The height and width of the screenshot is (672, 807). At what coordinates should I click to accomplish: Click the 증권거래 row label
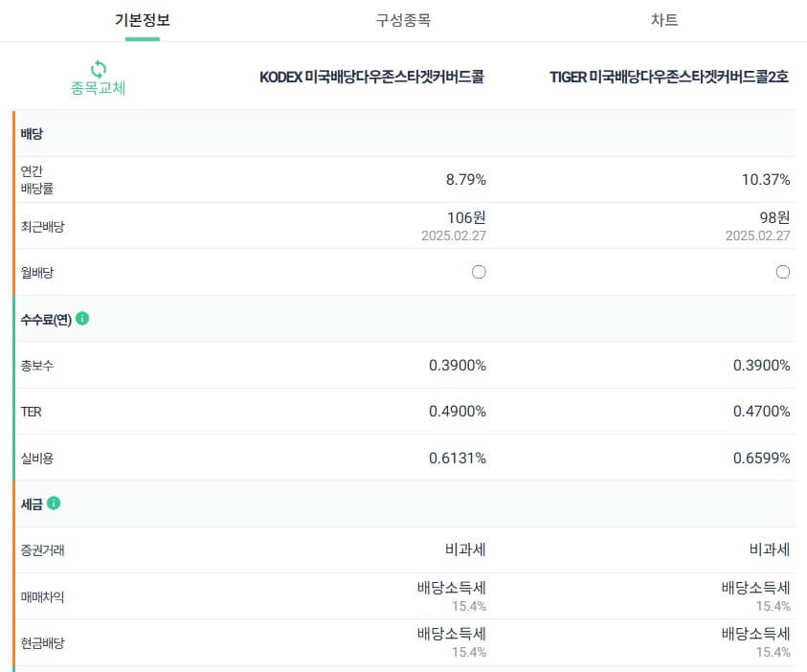point(43,550)
